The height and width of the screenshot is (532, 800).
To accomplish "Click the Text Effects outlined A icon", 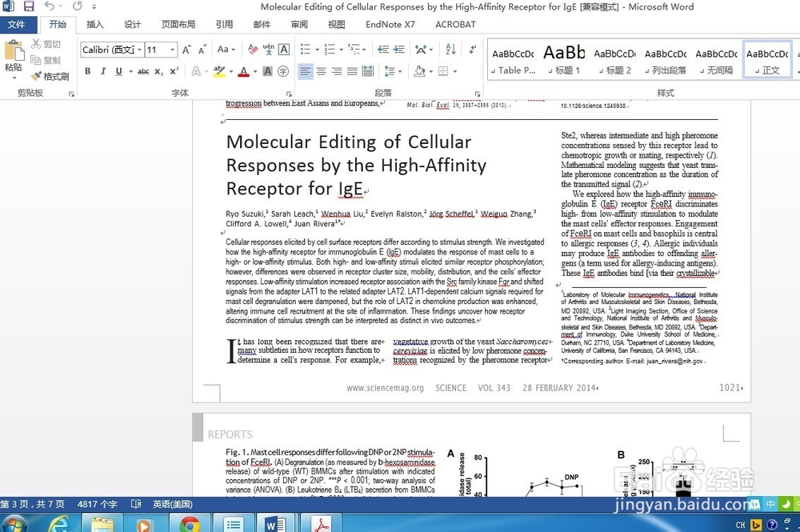I will [x=196, y=71].
